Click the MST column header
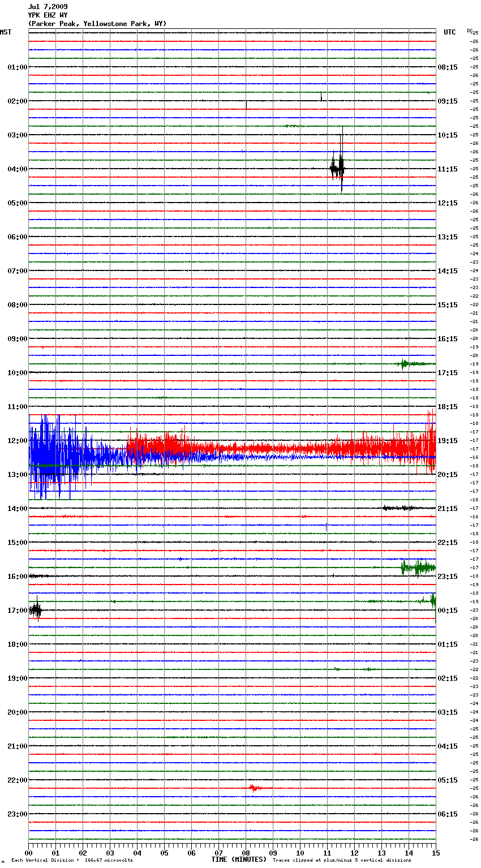This screenshot has width=481, height=868. click(6, 32)
